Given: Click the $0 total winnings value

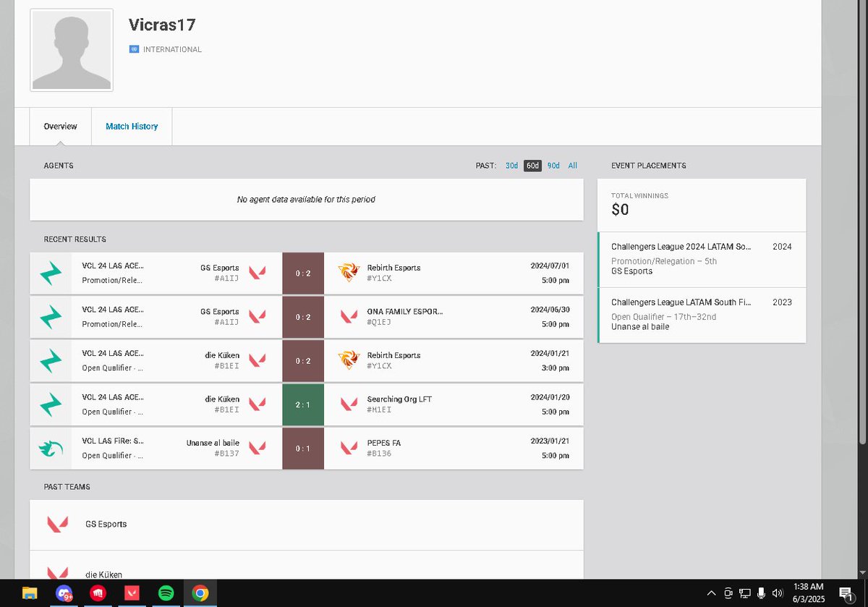Looking at the screenshot, I should pyautogui.click(x=620, y=210).
